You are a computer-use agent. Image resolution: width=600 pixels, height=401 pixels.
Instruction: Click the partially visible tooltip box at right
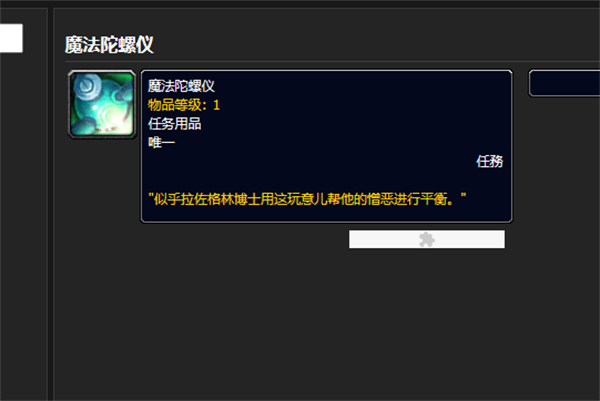click(564, 83)
